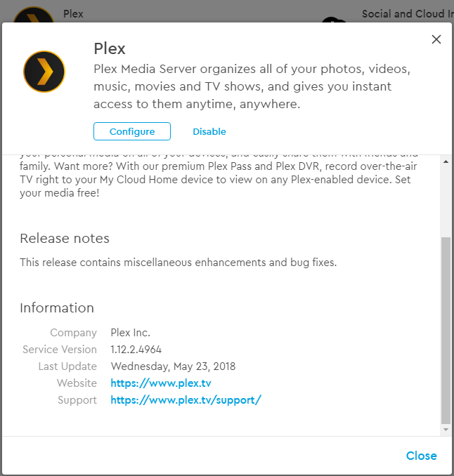
Task: Click the "Plex" title in the dialog header
Action: 110,48
